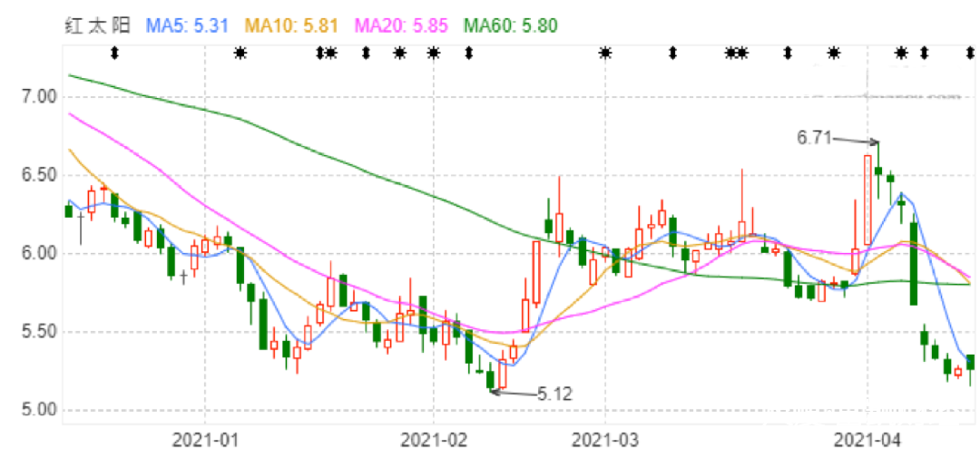Click the star marker above the 2021-02 gridline

tap(434, 54)
